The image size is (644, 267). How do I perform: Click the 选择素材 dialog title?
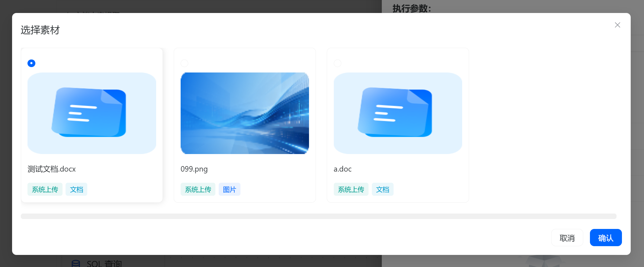(40, 30)
